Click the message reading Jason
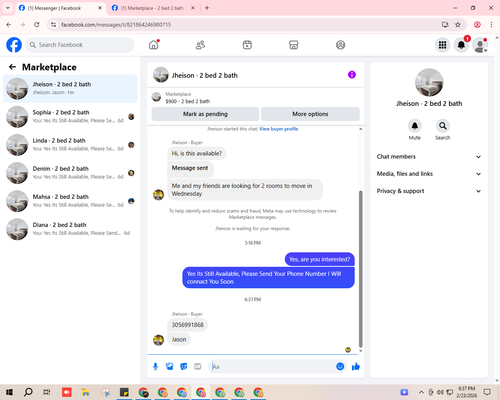Image resolution: width=500 pixels, height=400 pixels. click(179, 339)
